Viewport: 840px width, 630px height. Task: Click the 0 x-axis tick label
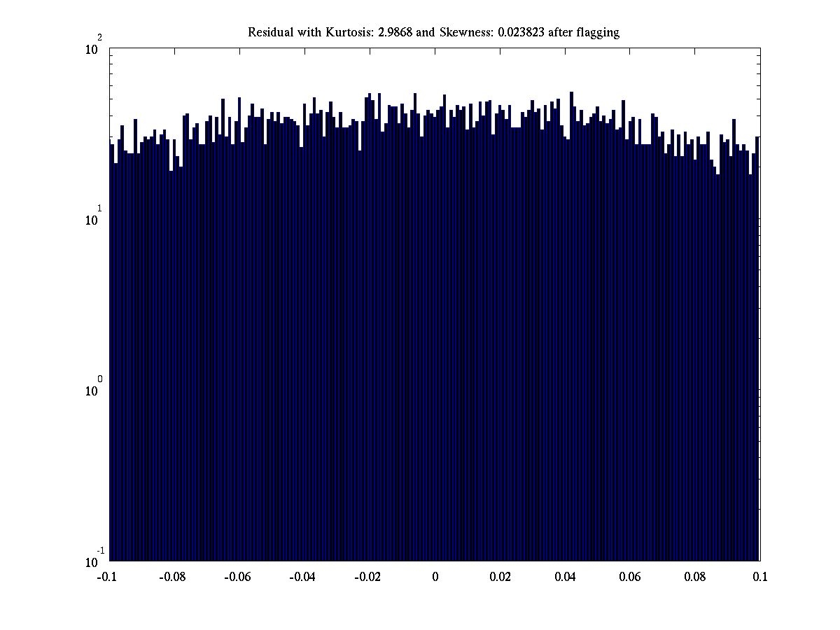coord(435,577)
